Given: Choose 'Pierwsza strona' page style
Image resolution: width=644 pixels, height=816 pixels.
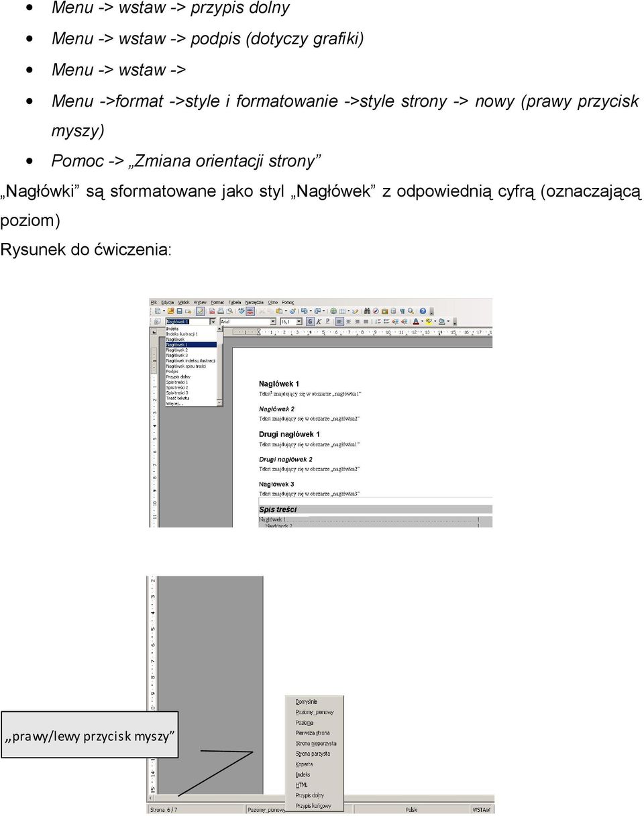Looking at the screenshot, I should (313, 733).
